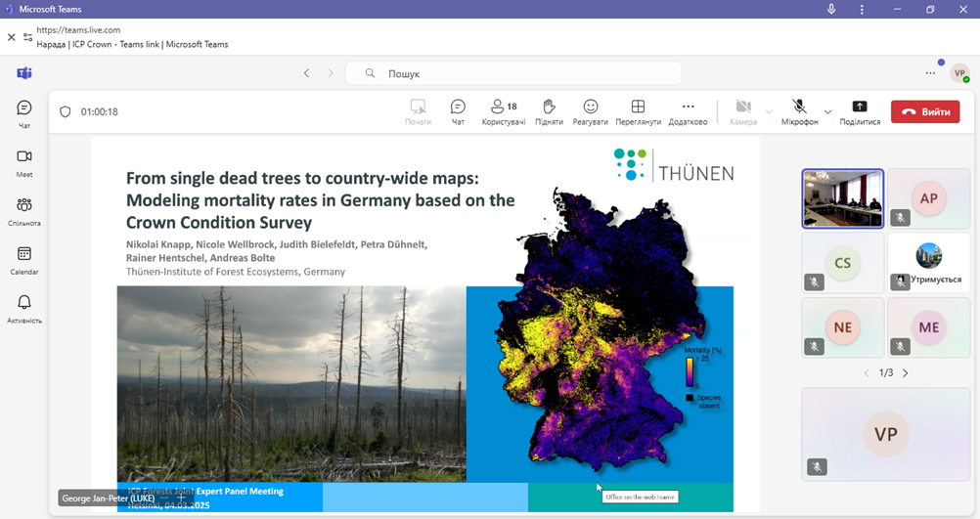Go back with the left navigation arrow

coord(306,73)
